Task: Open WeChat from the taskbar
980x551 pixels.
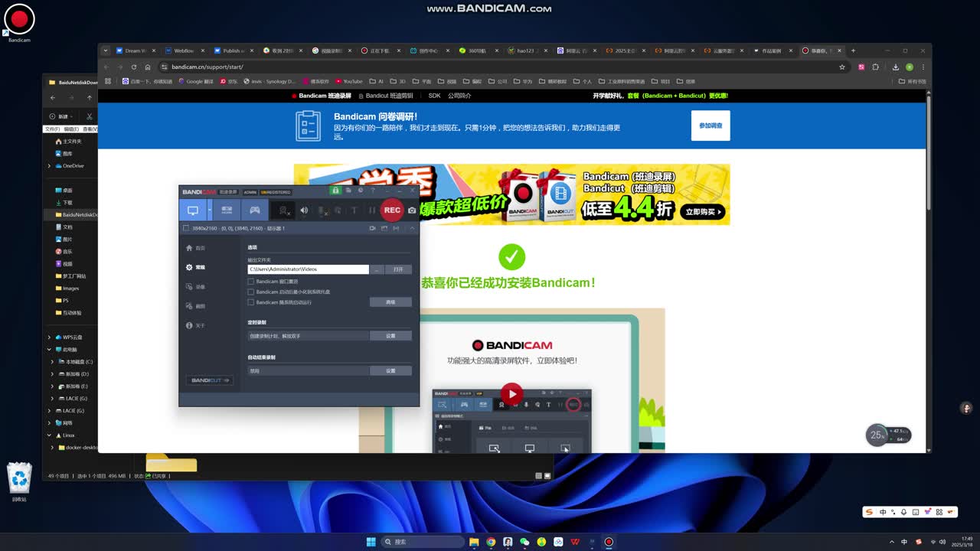Action: tap(524, 542)
